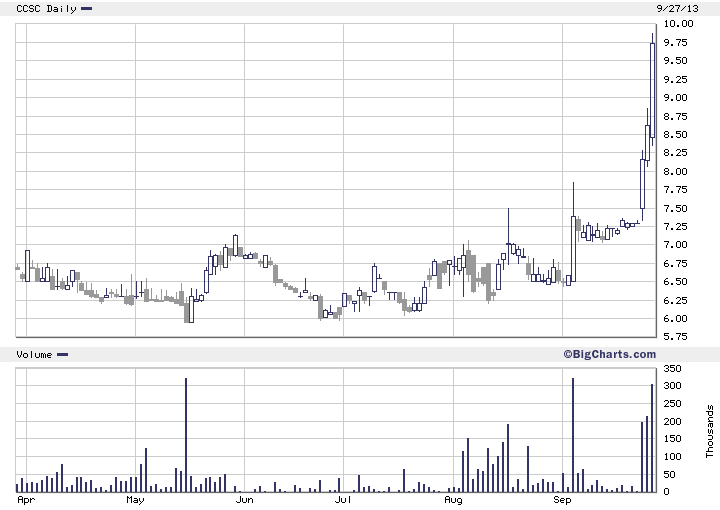Click the Jul month axis label

343,499
